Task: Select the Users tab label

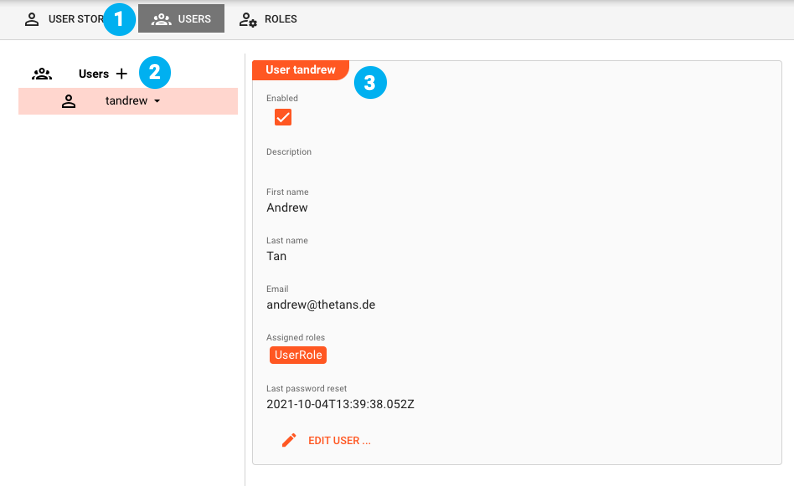Action: (x=194, y=19)
